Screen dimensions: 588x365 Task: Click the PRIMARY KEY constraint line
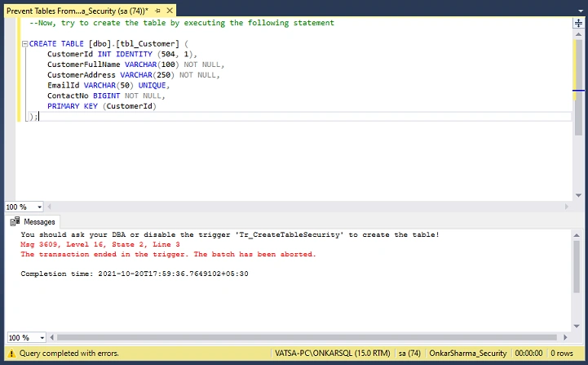102,106
